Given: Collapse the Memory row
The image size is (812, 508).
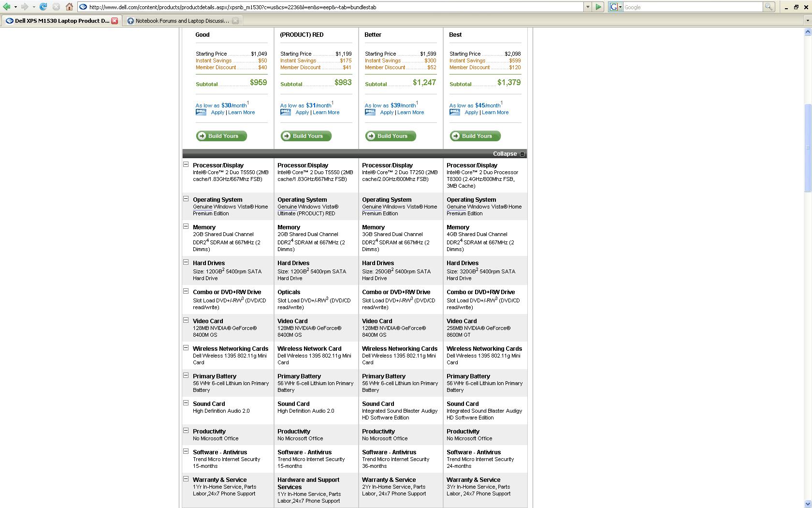Looking at the screenshot, I should tap(186, 226).
